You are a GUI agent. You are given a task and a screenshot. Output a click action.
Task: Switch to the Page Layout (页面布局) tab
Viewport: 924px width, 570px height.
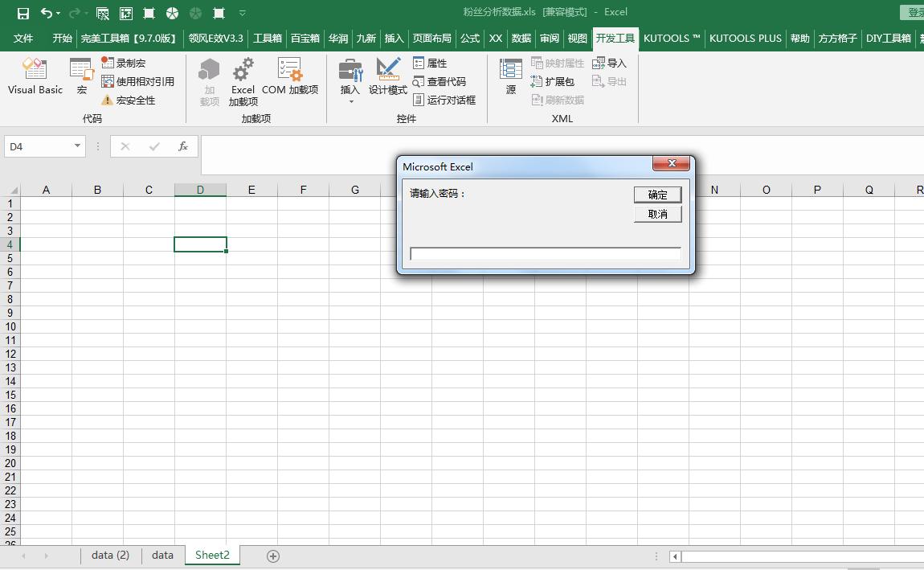(x=431, y=39)
